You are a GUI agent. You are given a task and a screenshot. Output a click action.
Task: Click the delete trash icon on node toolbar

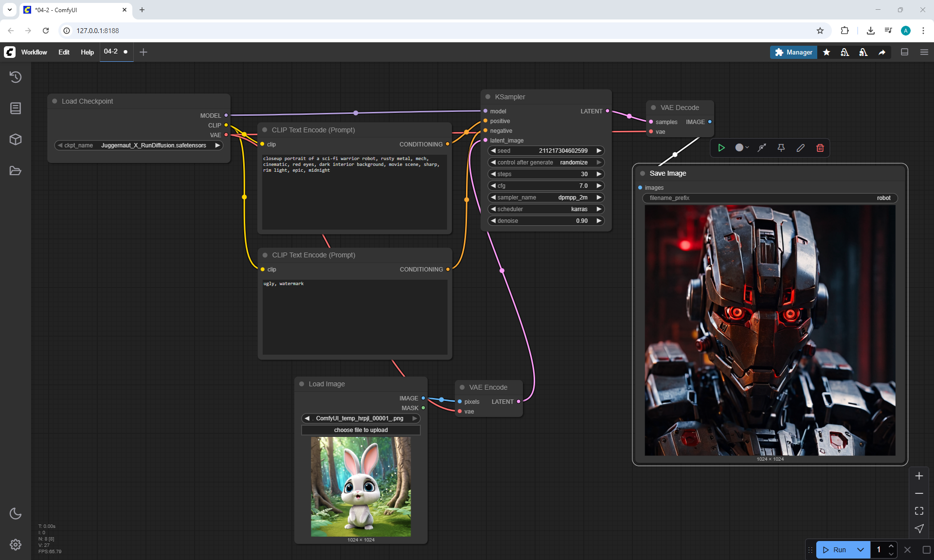click(x=820, y=148)
